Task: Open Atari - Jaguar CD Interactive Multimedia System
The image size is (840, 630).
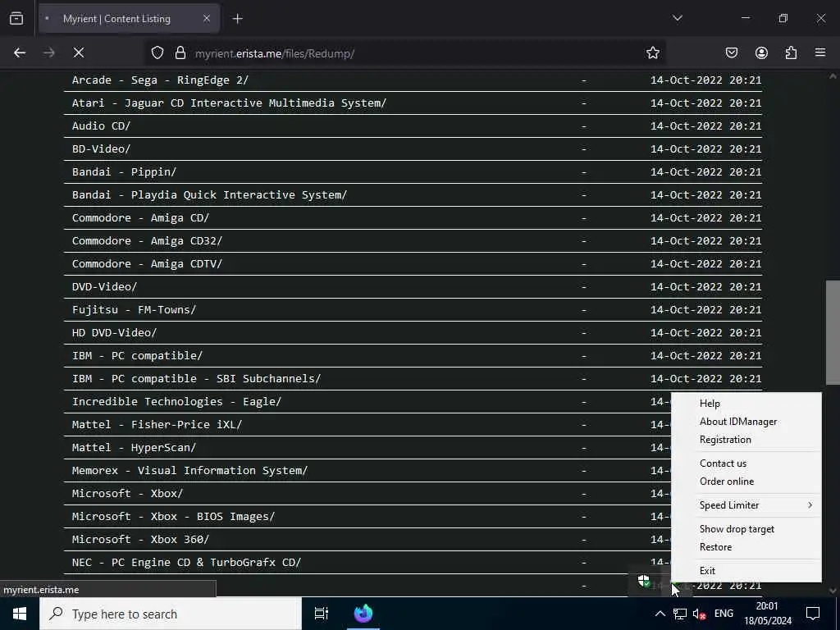Action: (x=230, y=103)
